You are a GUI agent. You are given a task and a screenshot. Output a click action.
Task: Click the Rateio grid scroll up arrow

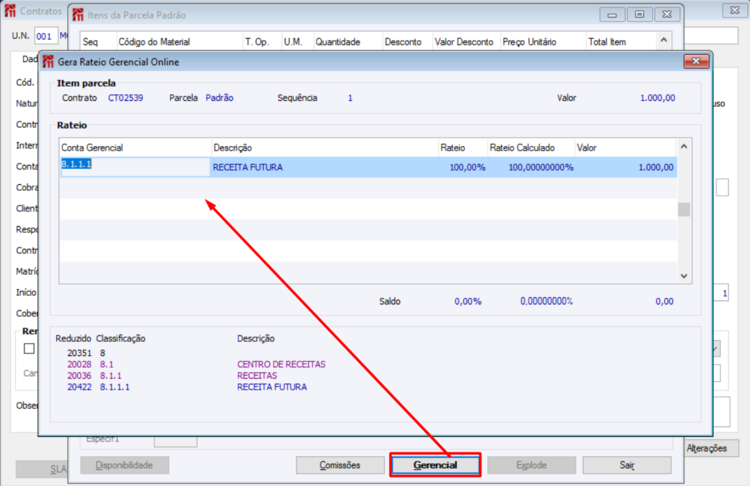pyautogui.click(x=684, y=146)
